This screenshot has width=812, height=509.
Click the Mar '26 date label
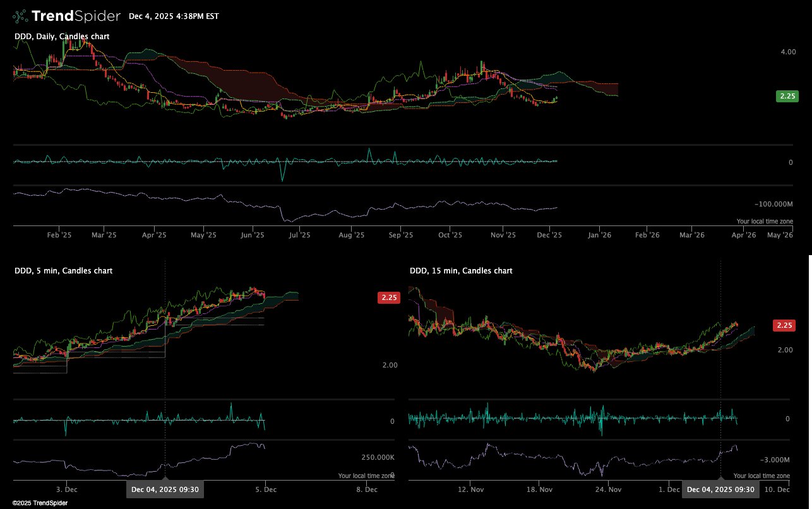tap(692, 235)
